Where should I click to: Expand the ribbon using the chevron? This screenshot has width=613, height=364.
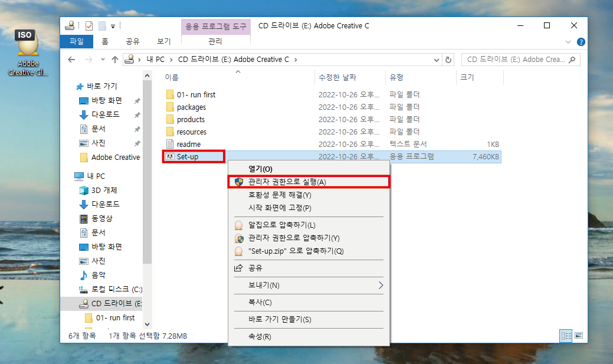pos(568,42)
